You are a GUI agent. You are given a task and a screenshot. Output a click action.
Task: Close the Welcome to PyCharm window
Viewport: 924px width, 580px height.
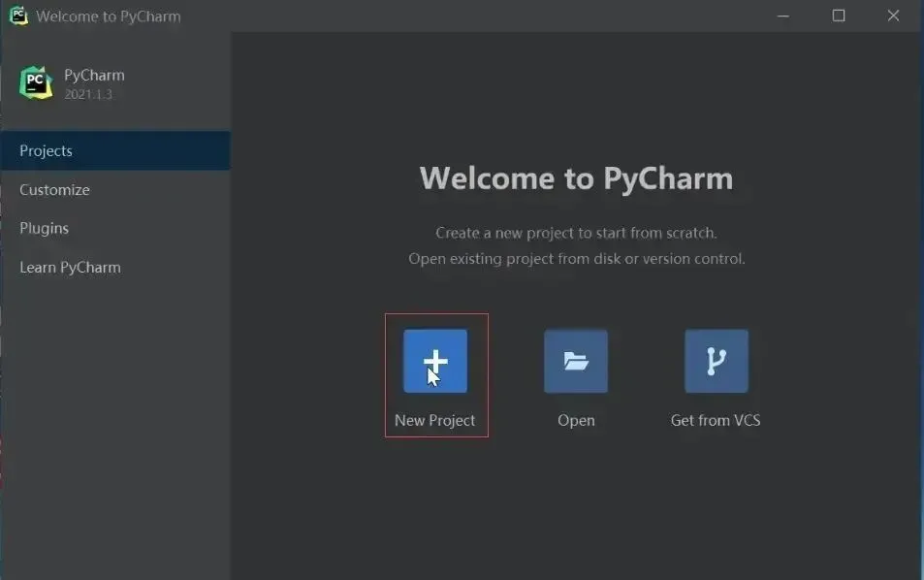pos(893,16)
